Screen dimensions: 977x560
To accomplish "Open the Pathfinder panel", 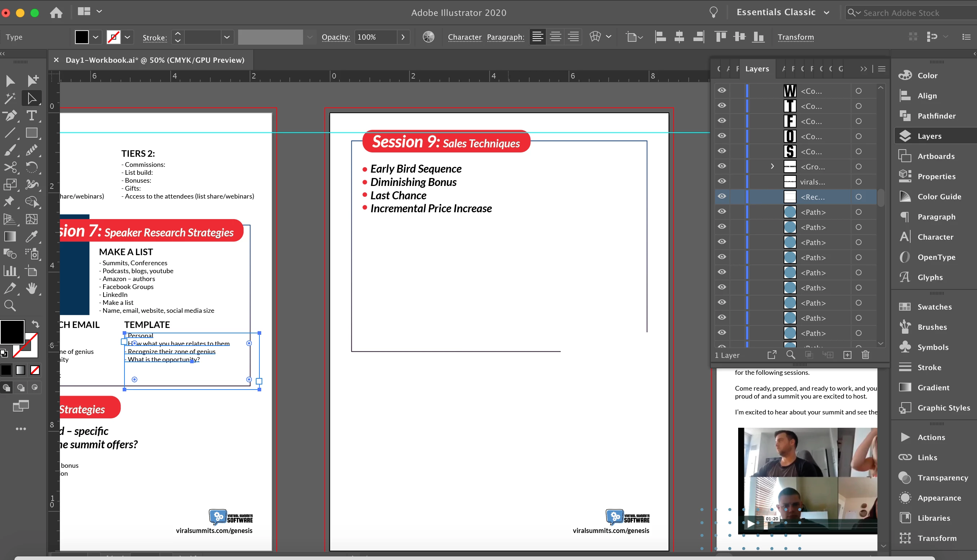I will (x=936, y=116).
